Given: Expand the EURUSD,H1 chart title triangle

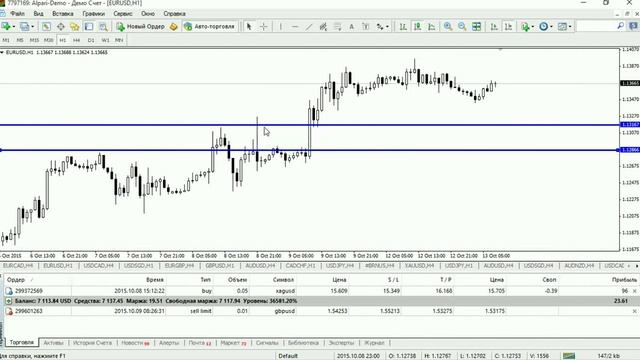Looking at the screenshot, I should click(x=2, y=52).
